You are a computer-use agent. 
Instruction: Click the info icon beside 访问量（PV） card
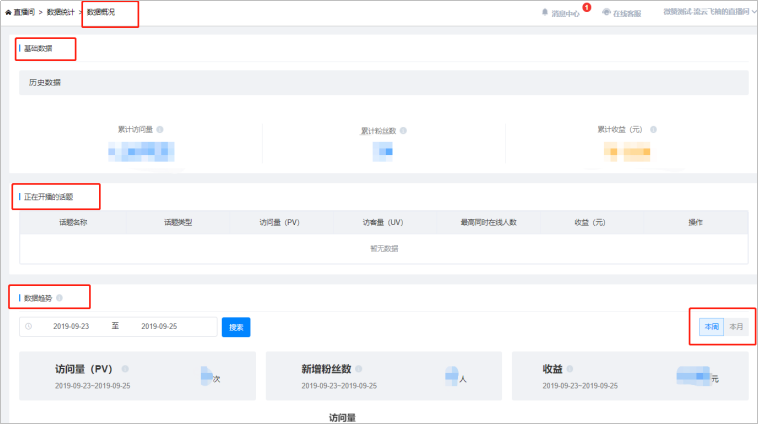point(125,369)
